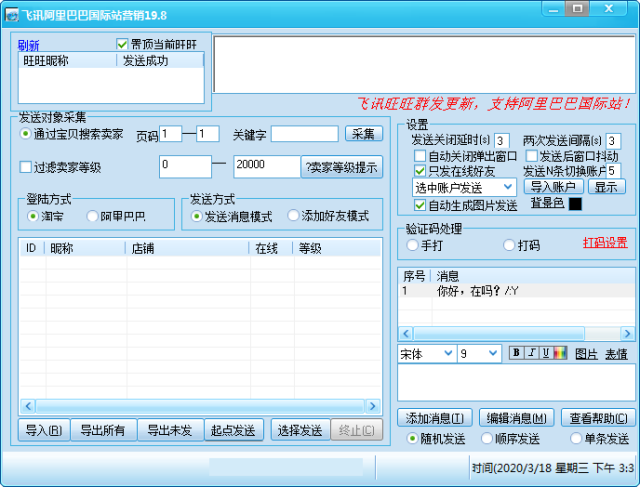Sort by 在线 column header

pyautogui.click(x=271, y=248)
